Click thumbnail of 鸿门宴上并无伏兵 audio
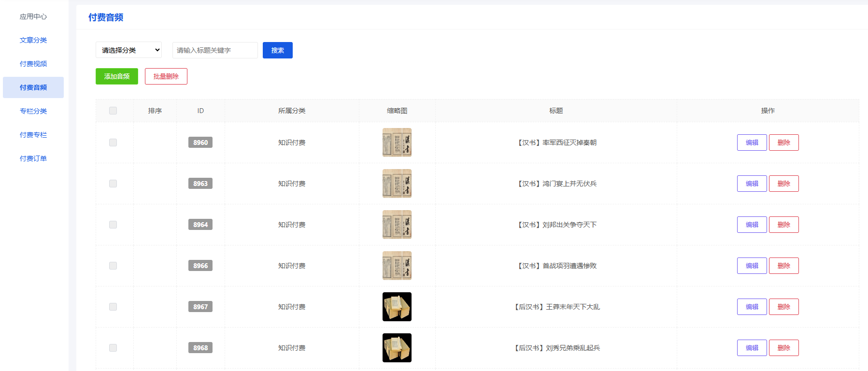 pos(397,184)
